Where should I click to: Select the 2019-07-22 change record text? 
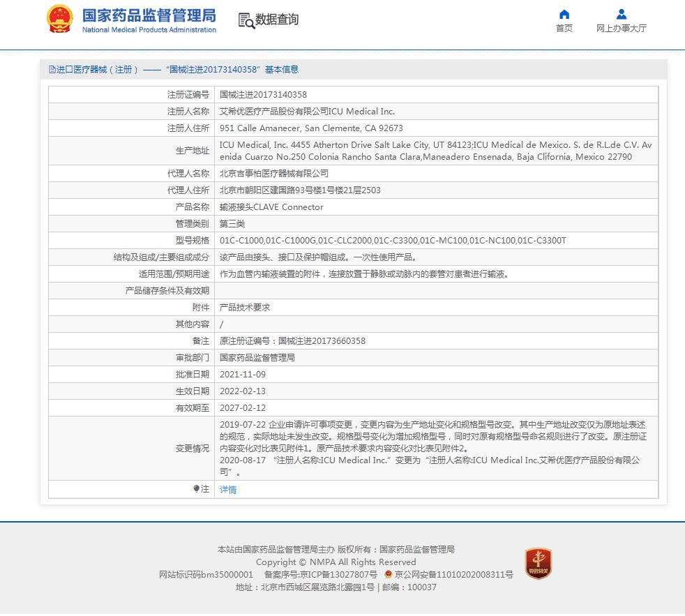(x=433, y=437)
